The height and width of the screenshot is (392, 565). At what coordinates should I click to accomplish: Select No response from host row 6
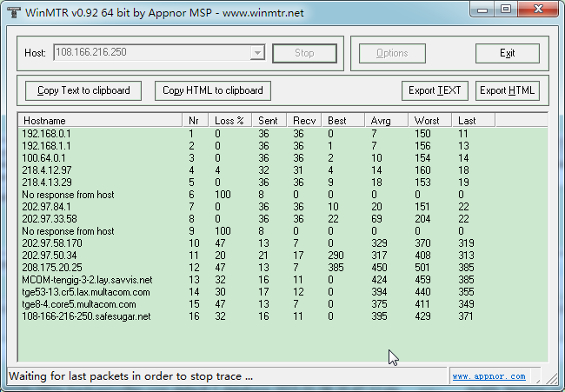pyautogui.click(x=282, y=195)
